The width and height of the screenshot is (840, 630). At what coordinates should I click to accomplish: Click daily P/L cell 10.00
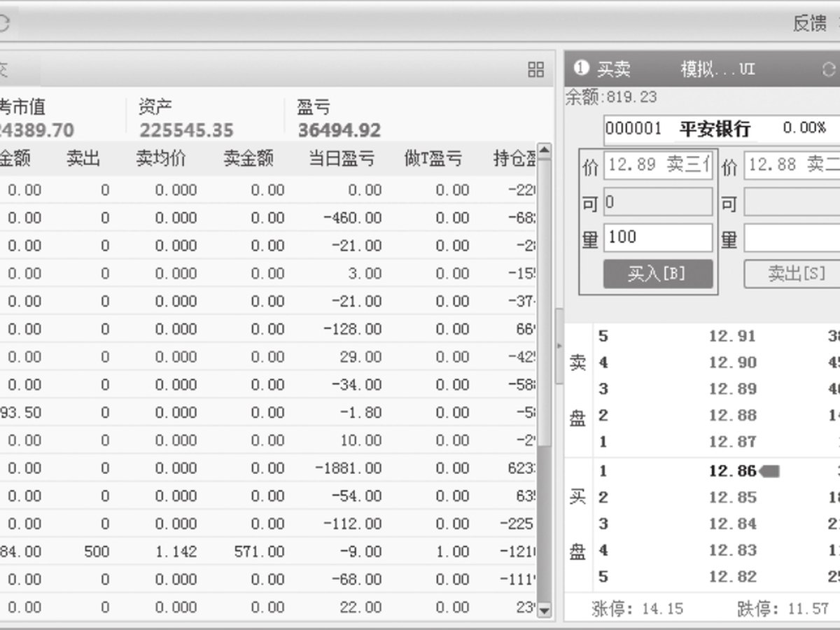click(x=360, y=441)
